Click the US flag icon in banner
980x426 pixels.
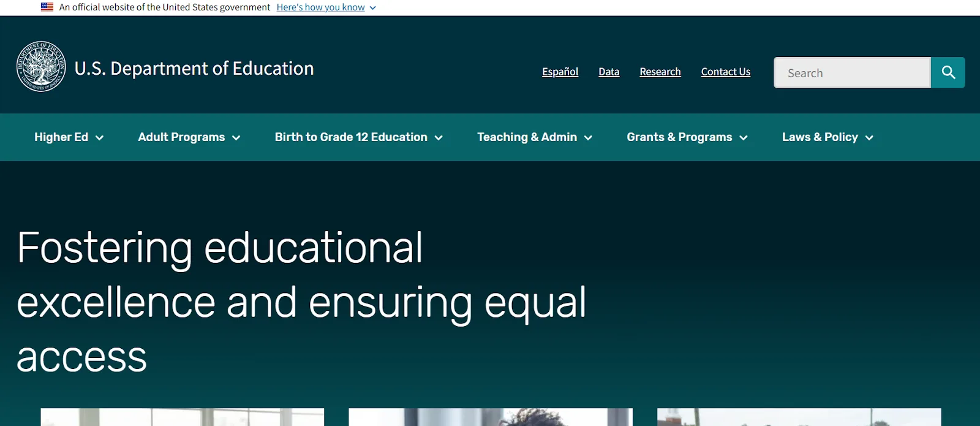[47, 7]
